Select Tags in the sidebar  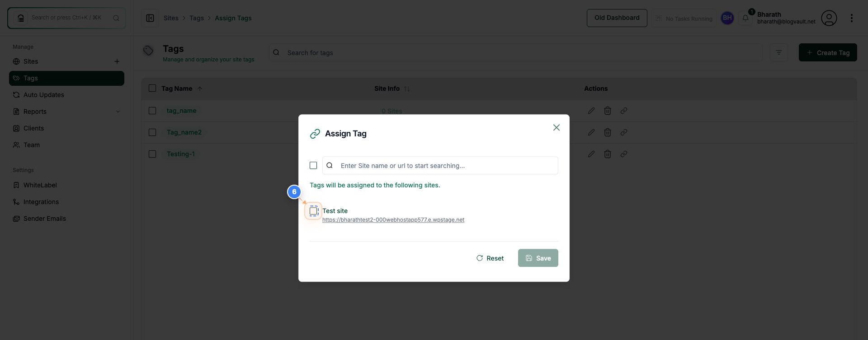[x=66, y=78]
